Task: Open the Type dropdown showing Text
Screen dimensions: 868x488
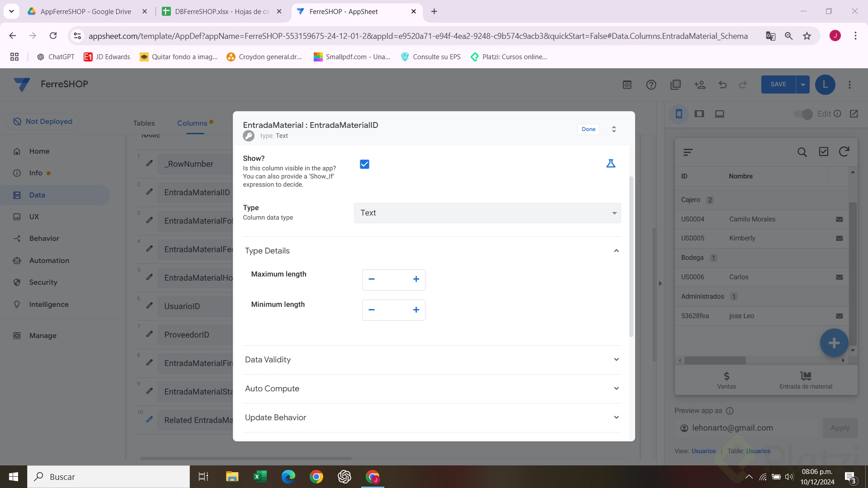Action: 487,213
